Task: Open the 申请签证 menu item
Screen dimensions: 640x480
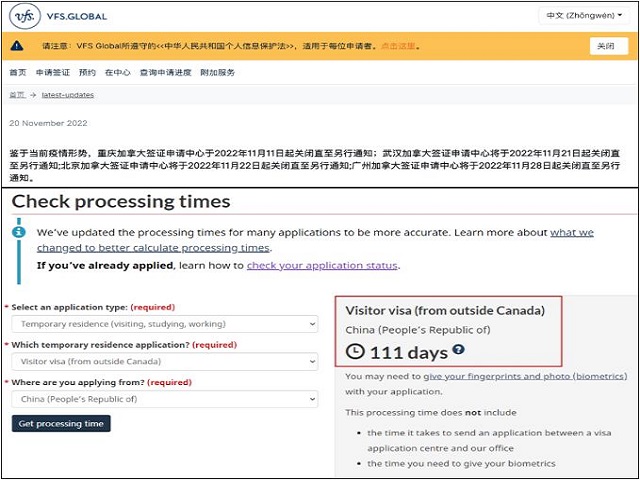Action: (x=53, y=73)
